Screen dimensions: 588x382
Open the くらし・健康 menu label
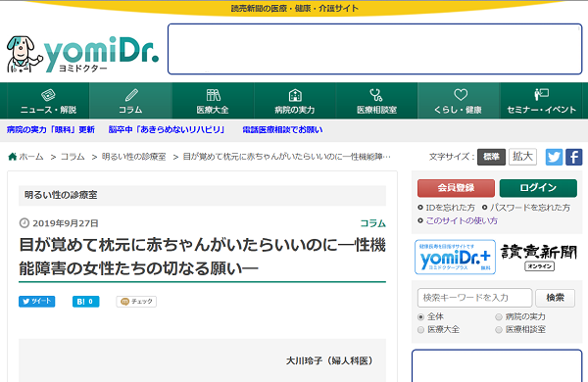[458, 110]
